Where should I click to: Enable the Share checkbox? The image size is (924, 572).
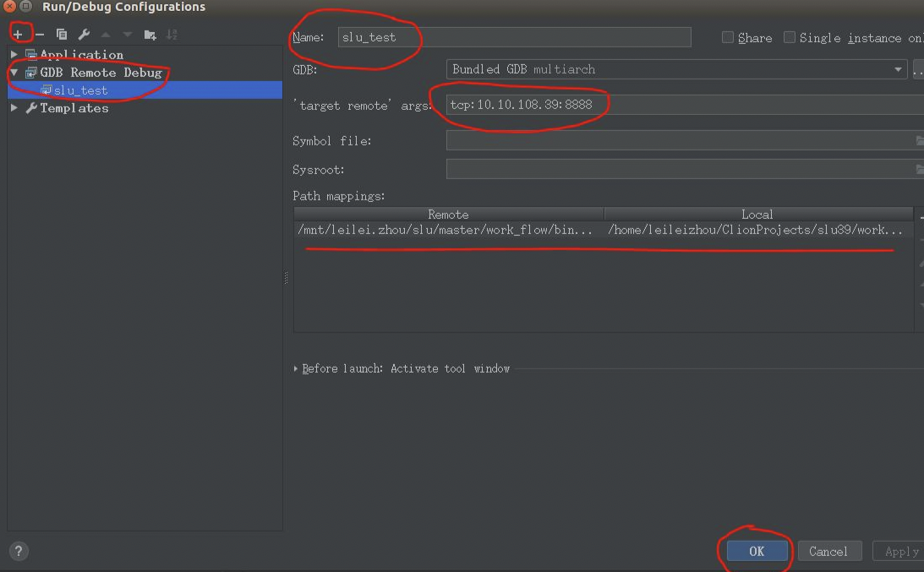pyautogui.click(x=728, y=38)
